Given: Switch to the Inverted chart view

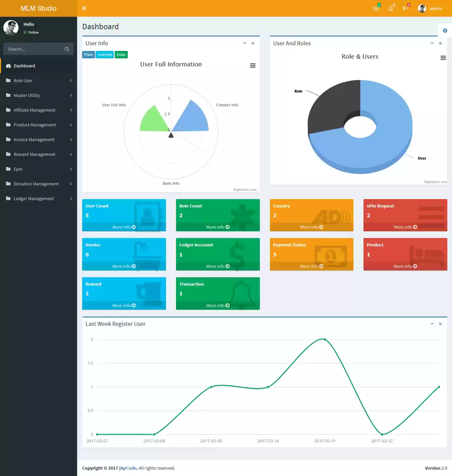Looking at the screenshot, I should click(x=104, y=54).
